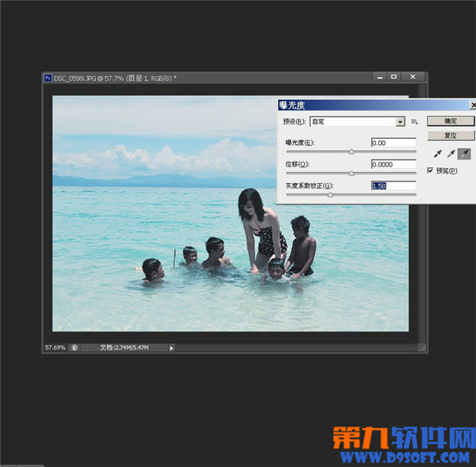The height and width of the screenshot is (467, 476).
Task: Adjust the 位移 slider handle
Action: 351,173
